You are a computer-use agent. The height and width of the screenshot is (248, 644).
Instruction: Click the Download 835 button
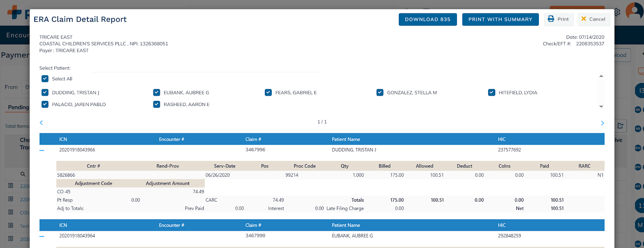(427, 19)
